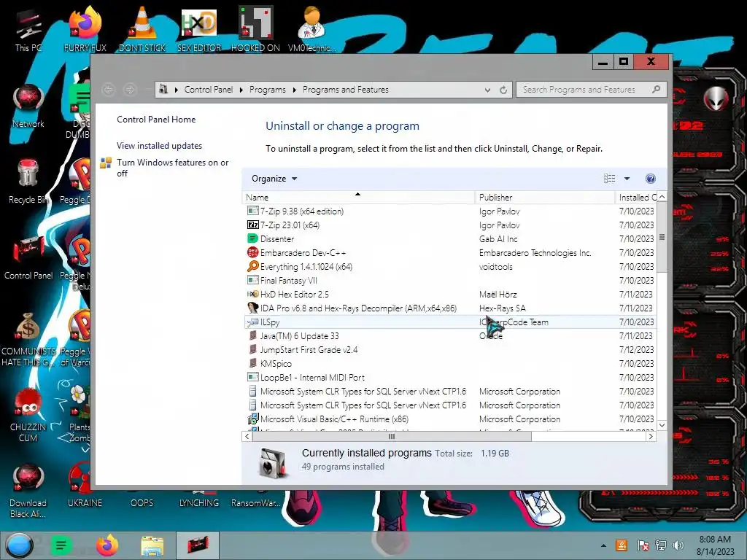This screenshot has height=560, width=747.
Task: Open the CHUZZIN CUM desktop shortcut
Action: 28,415
